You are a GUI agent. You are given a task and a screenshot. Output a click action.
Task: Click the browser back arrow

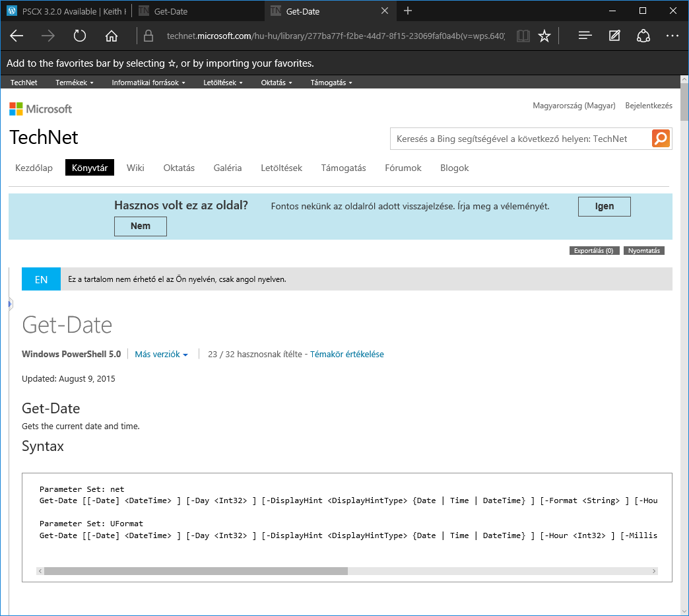(16, 36)
